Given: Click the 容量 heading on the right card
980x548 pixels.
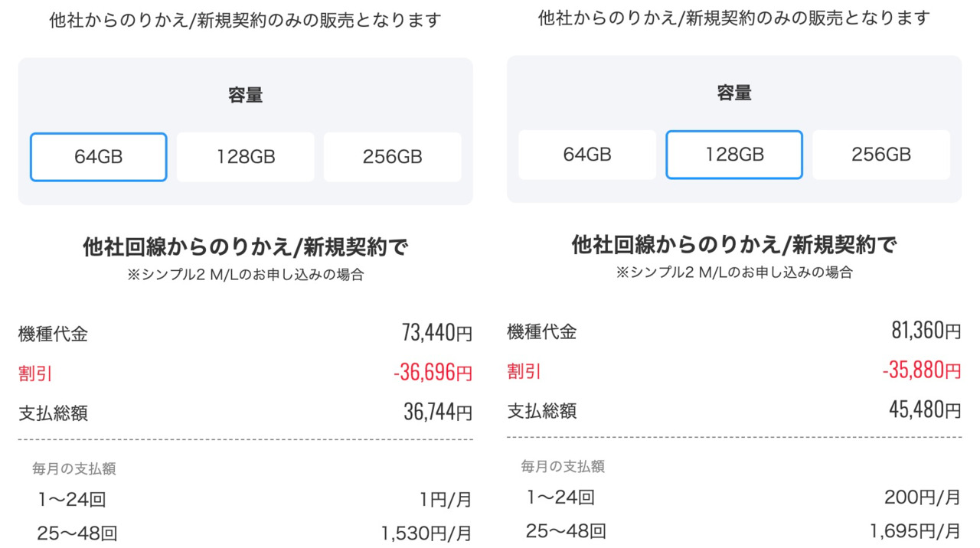Looking at the screenshot, I should click(x=733, y=92).
